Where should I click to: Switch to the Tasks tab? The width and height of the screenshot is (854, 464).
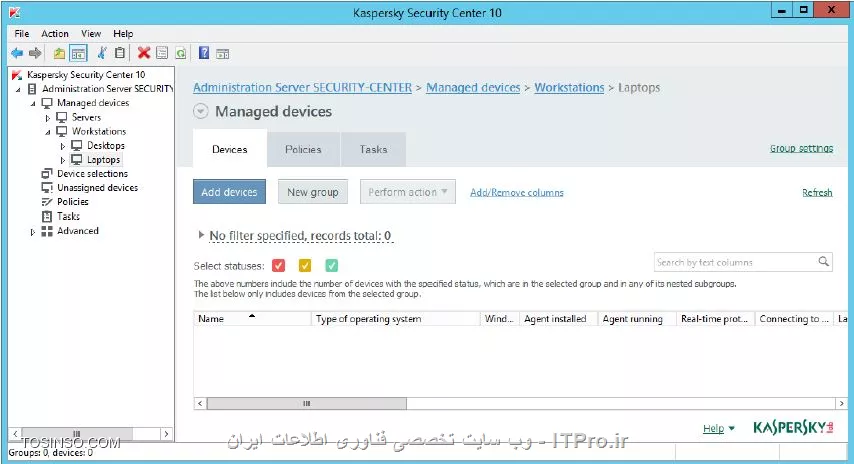point(373,149)
